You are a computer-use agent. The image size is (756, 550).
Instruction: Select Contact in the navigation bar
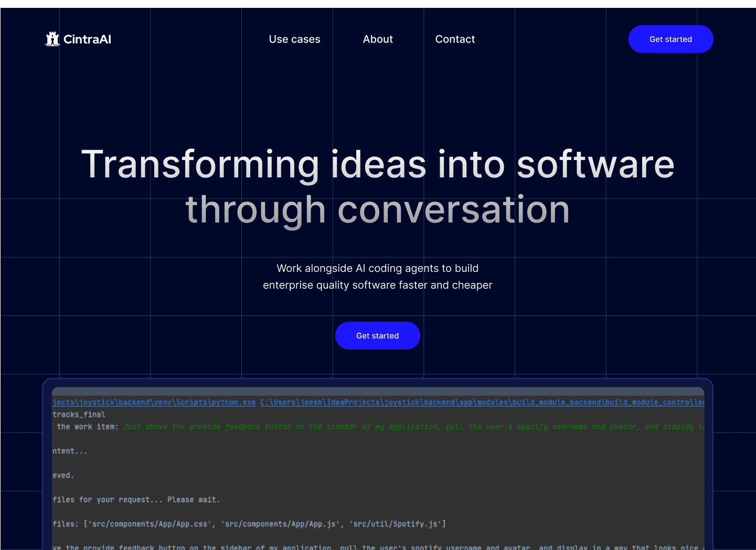point(455,39)
